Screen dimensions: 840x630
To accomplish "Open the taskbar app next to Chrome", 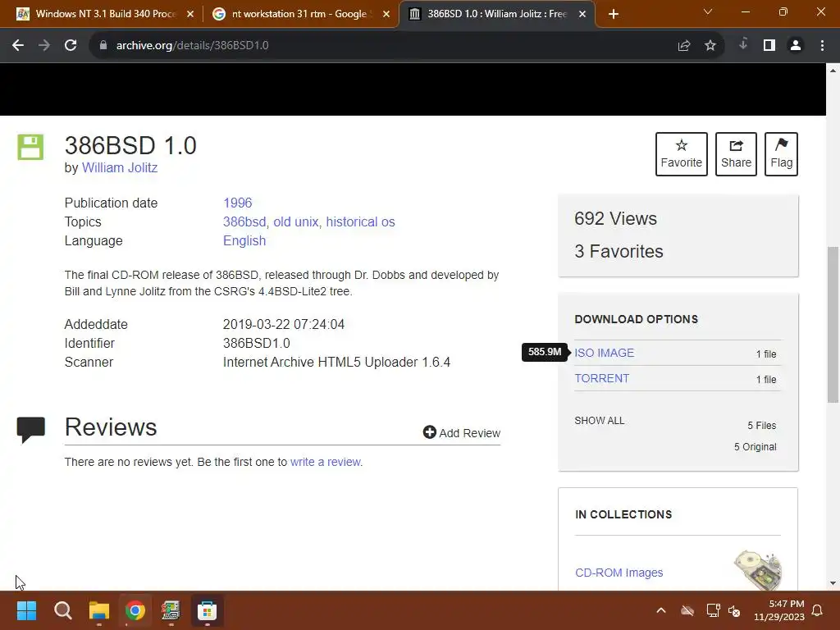I will click(x=171, y=610).
